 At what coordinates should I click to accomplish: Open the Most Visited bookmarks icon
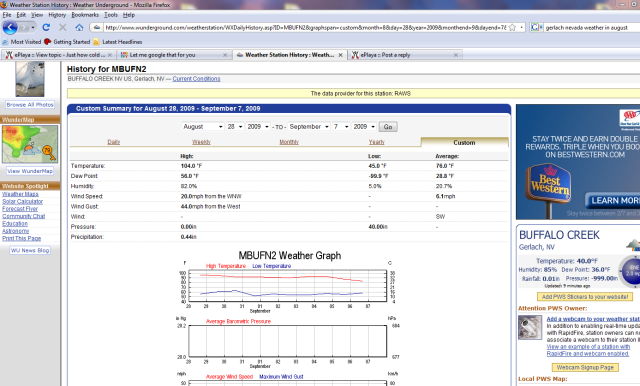(5, 42)
